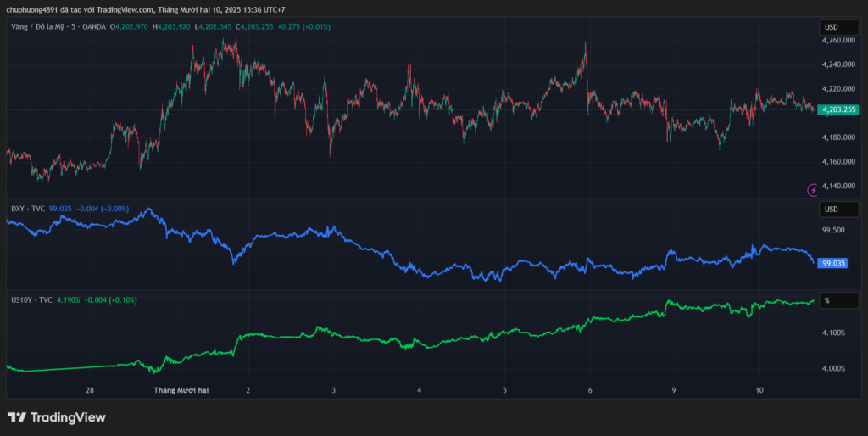Click the US10Y 4.190% legend value

coord(70,299)
